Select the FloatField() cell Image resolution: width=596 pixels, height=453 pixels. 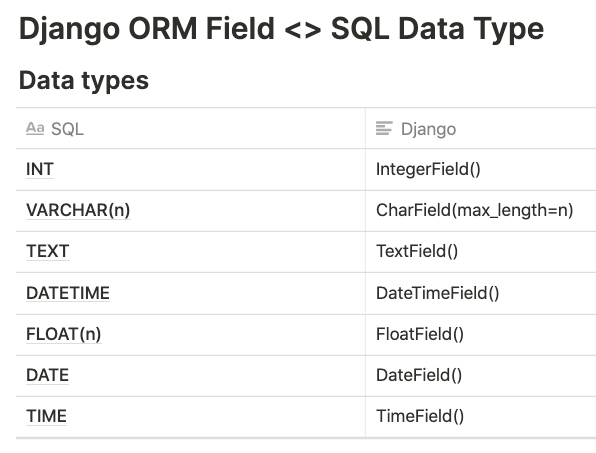coord(481,335)
